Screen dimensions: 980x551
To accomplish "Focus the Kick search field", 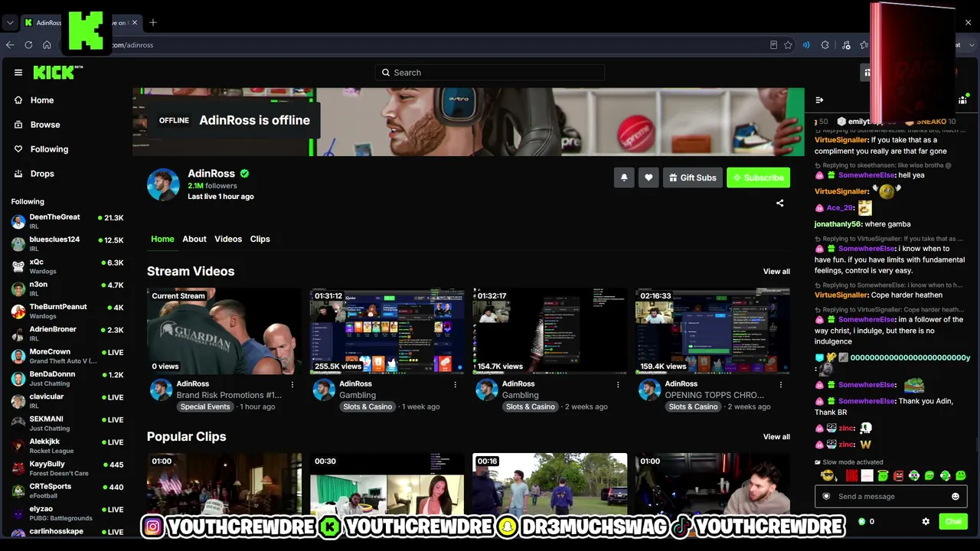I will (490, 73).
